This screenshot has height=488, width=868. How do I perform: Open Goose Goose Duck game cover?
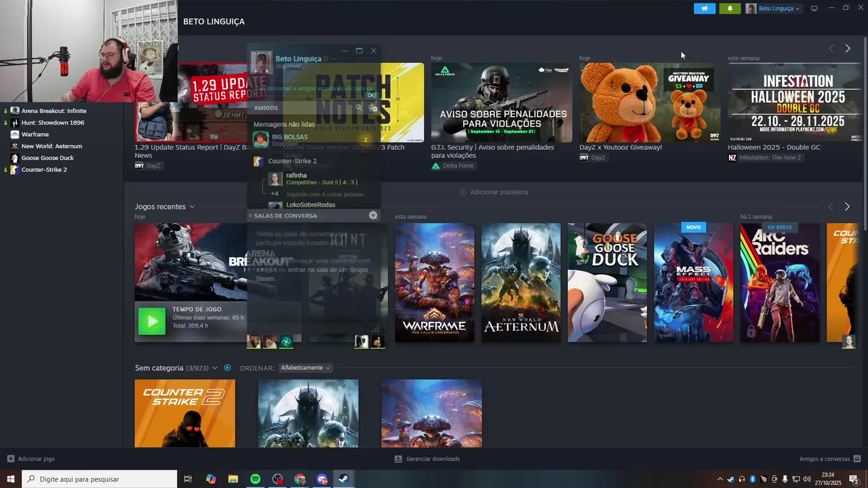click(607, 283)
